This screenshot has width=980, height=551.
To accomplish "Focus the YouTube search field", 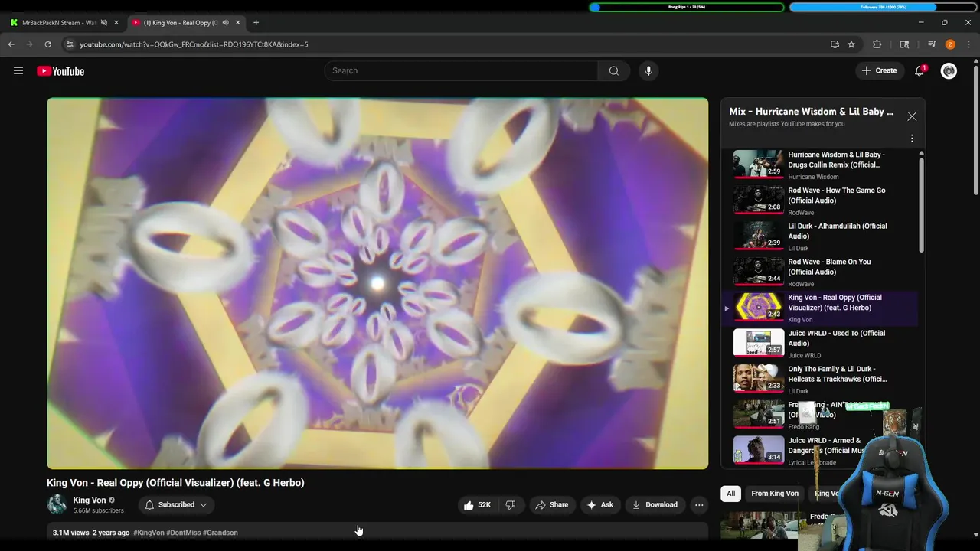I will point(461,70).
